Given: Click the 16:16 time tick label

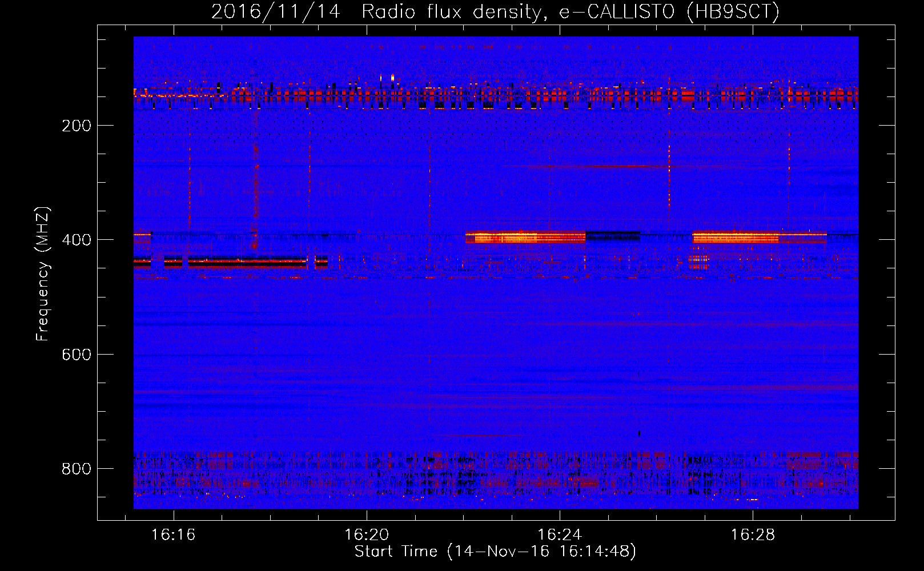Looking at the screenshot, I should pos(173,534).
